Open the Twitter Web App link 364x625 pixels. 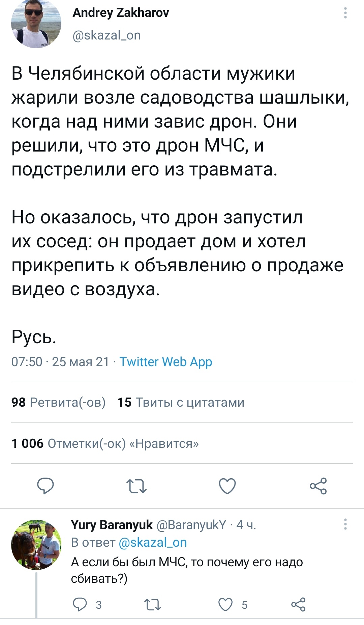coord(166,362)
